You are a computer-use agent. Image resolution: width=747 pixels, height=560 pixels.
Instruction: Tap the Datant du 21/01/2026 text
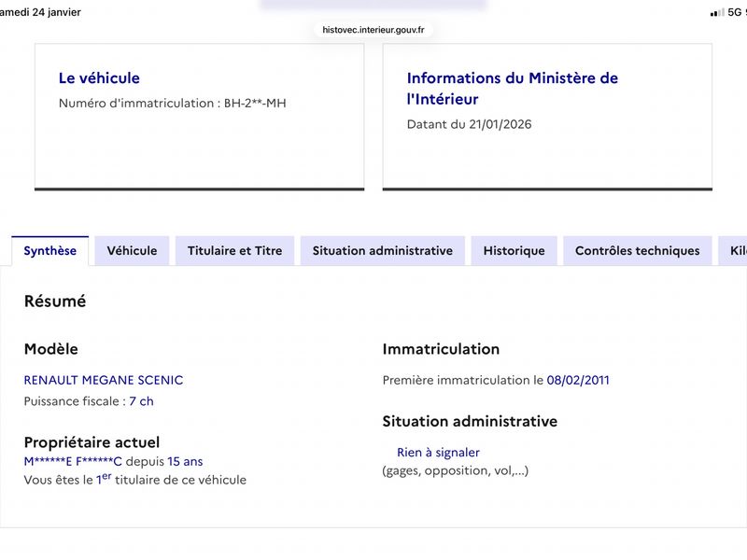tap(469, 124)
